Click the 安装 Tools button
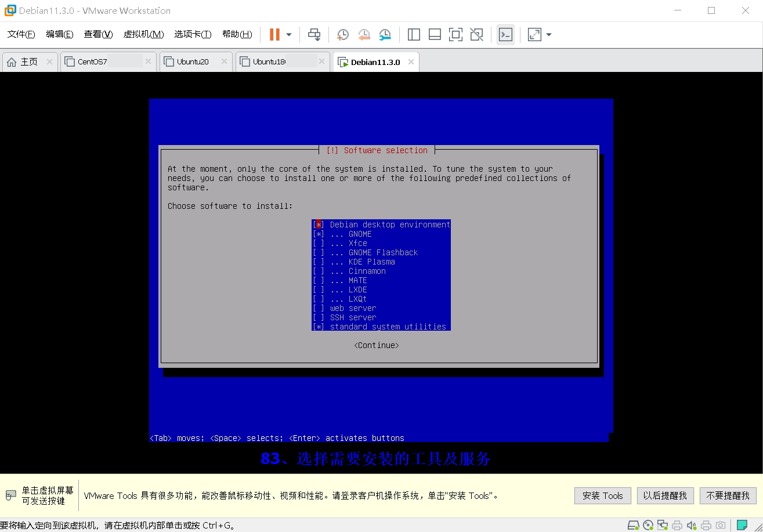Viewport: 763px width, 532px height. [x=602, y=495]
